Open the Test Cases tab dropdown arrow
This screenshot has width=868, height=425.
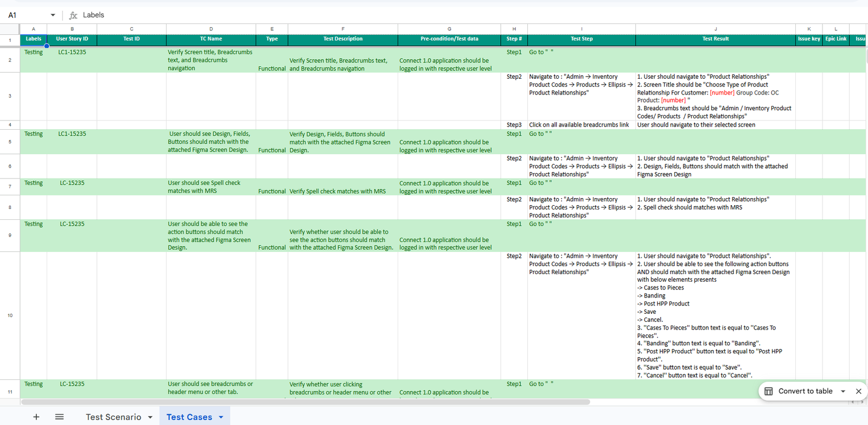click(221, 417)
